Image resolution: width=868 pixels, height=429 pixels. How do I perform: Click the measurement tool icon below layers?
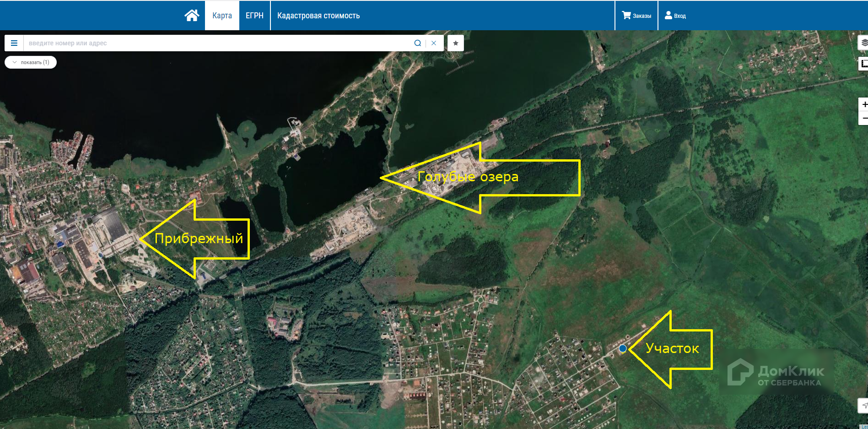863,64
